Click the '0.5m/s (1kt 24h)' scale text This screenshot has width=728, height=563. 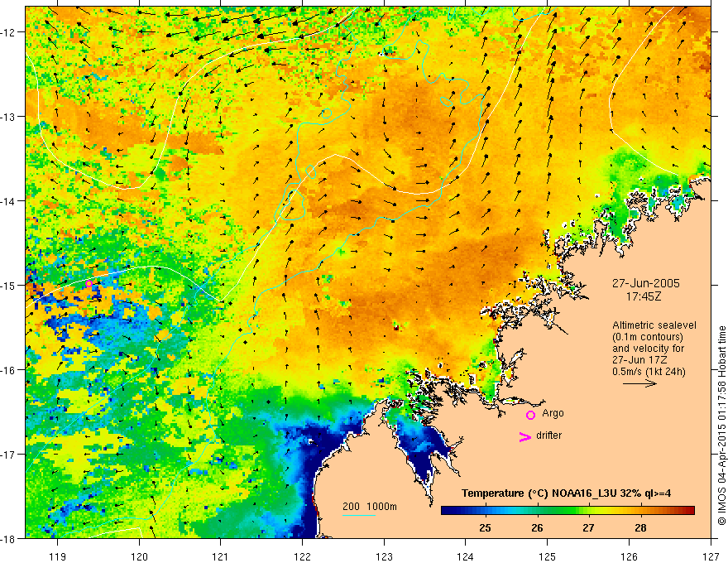tap(649, 372)
